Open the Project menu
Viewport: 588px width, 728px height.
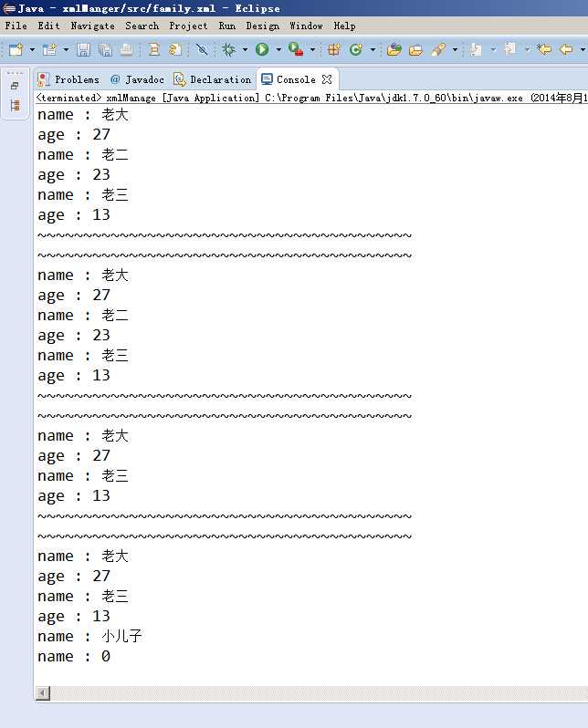click(188, 26)
